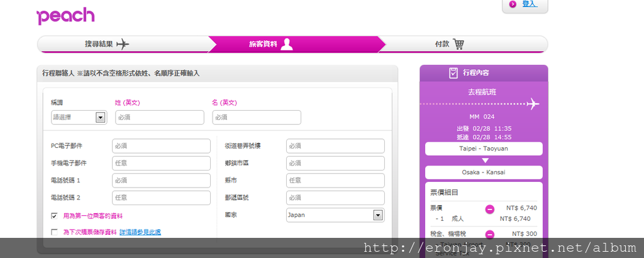This screenshot has height=258, width=644.
Task: Click the Osaka - Kansai arrival box
Action: pos(484,172)
